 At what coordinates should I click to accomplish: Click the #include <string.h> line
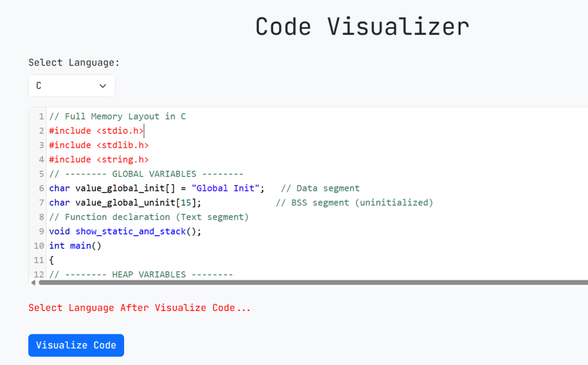(98, 159)
